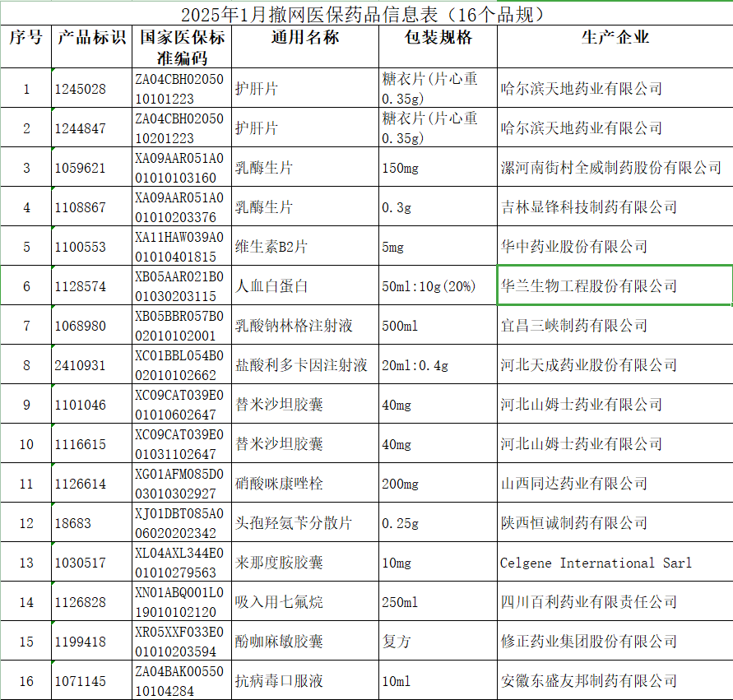Select Celgene International Sarl cell
Image resolution: width=733 pixels, height=700 pixels.
pos(615,562)
